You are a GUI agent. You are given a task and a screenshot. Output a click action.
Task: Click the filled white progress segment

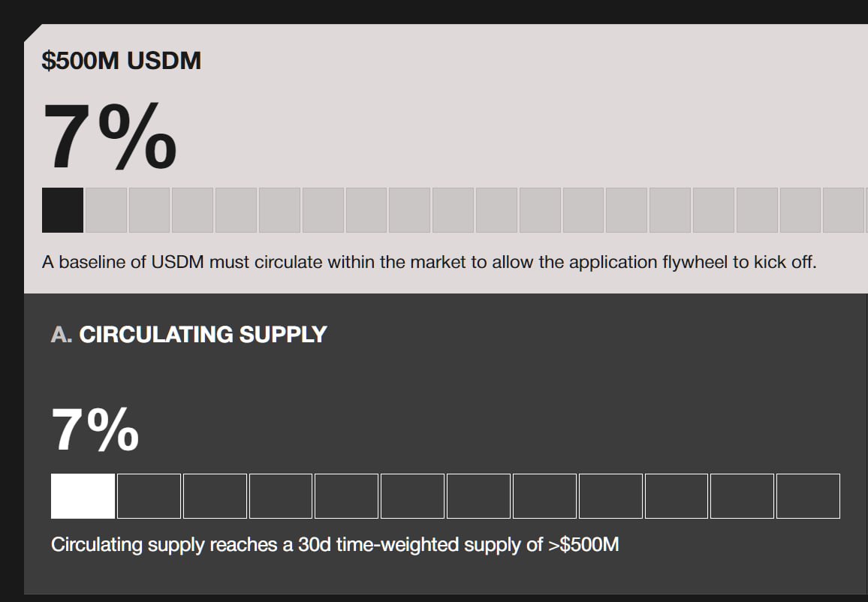[83, 496]
